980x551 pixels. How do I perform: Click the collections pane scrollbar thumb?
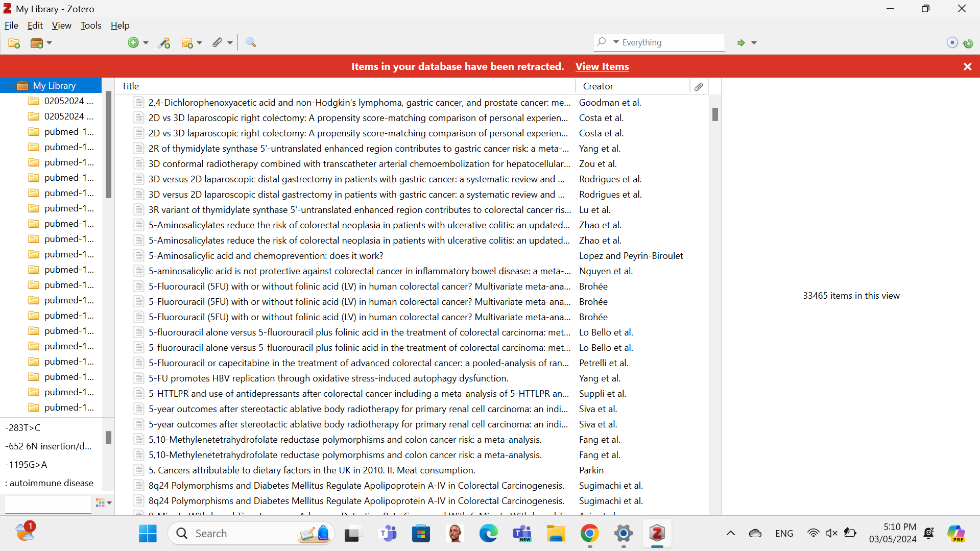coord(108,145)
